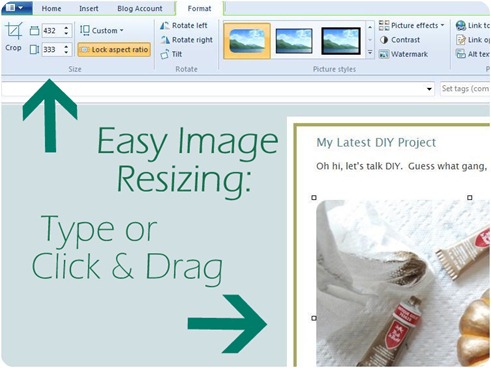Click the height icon beside 333

pyautogui.click(x=34, y=50)
